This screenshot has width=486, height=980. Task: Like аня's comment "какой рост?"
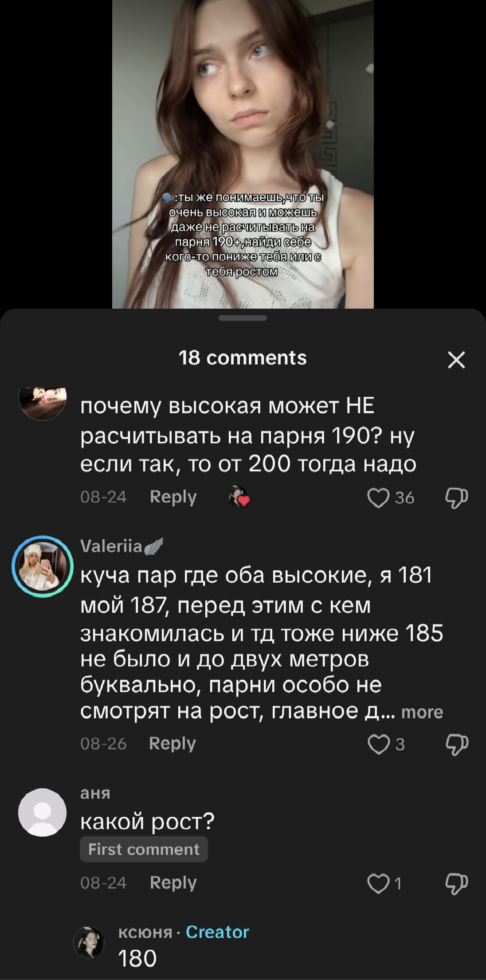pyautogui.click(x=378, y=883)
